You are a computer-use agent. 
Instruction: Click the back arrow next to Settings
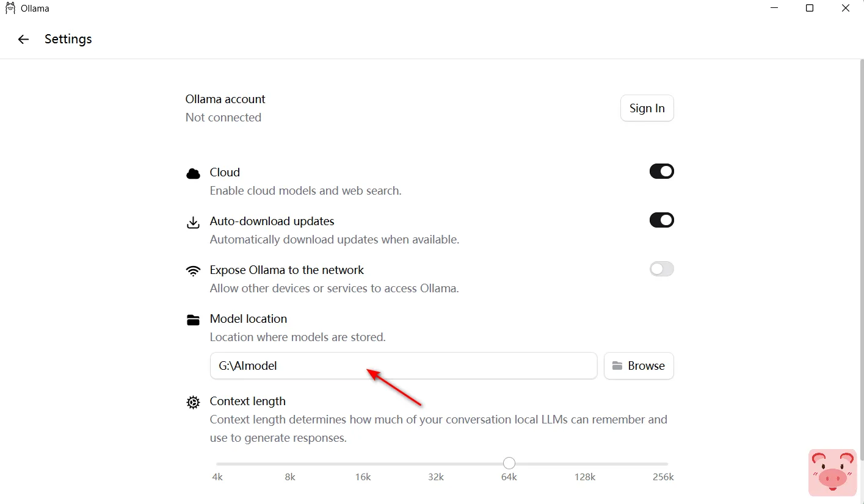[x=23, y=39]
